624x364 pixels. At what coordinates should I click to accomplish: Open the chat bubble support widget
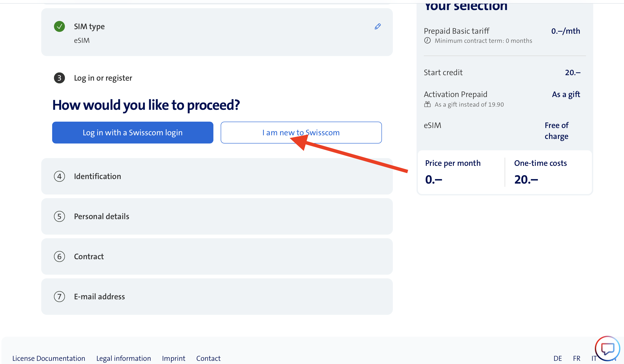pos(607,349)
